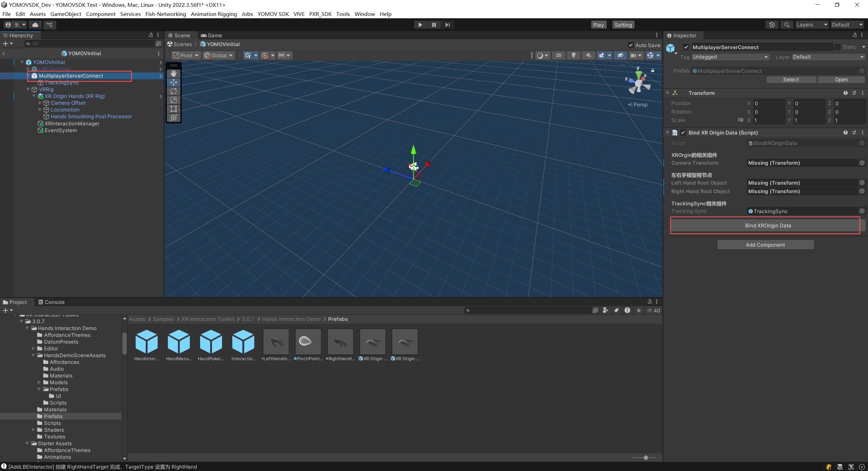Toggle scene visibility eye button
868x471 pixels.
pyautogui.click(x=620, y=56)
